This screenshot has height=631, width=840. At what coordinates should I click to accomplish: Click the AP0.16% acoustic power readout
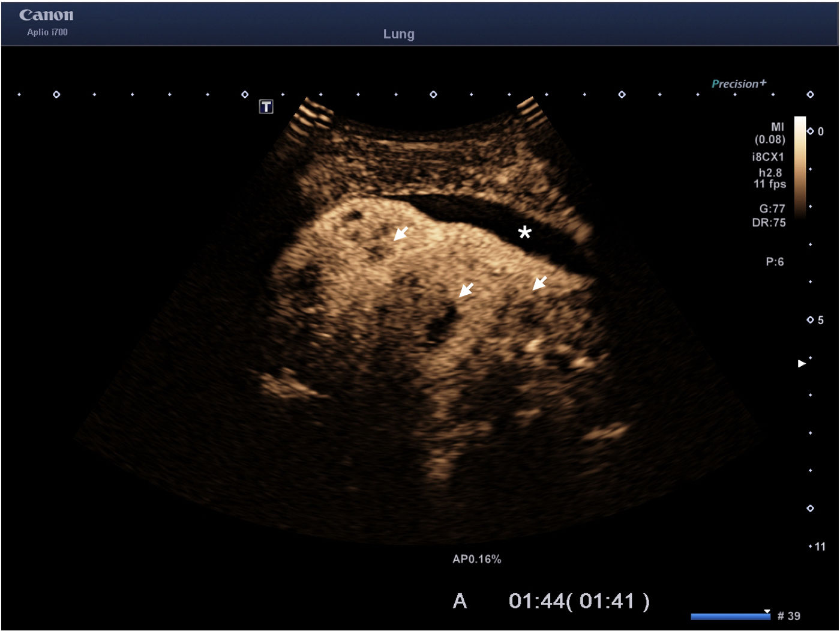click(476, 559)
